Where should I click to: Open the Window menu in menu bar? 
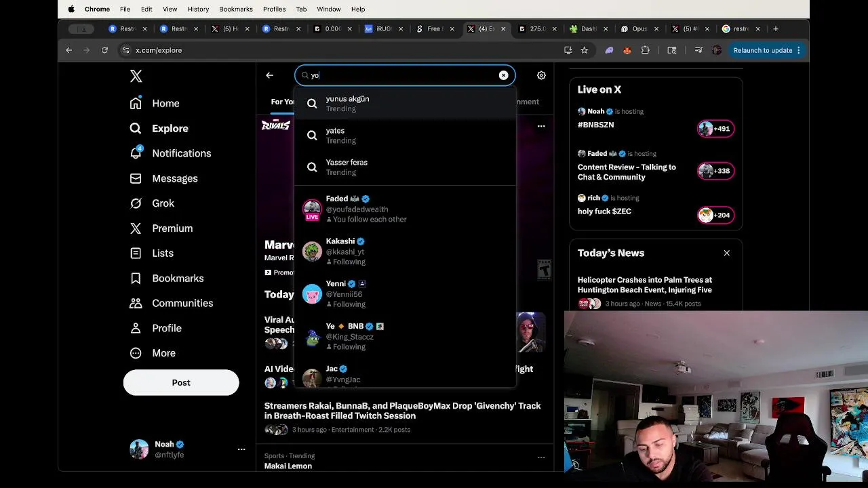(x=328, y=9)
